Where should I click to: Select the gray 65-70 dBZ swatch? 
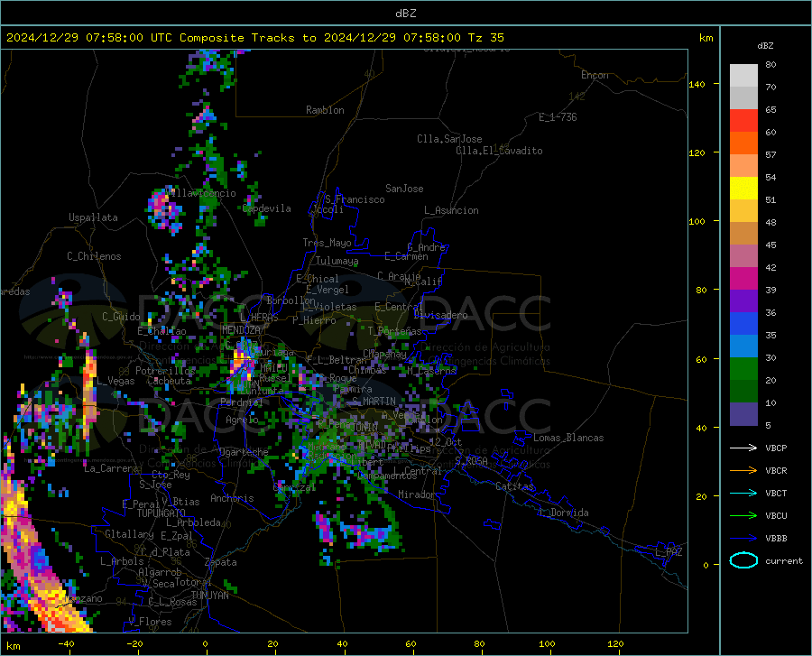pyautogui.click(x=743, y=98)
